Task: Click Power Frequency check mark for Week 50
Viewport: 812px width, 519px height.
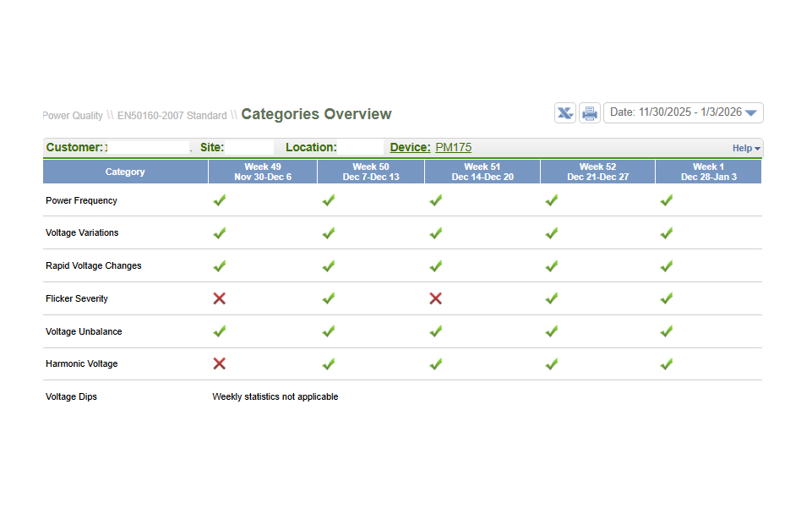Action: pyautogui.click(x=329, y=200)
